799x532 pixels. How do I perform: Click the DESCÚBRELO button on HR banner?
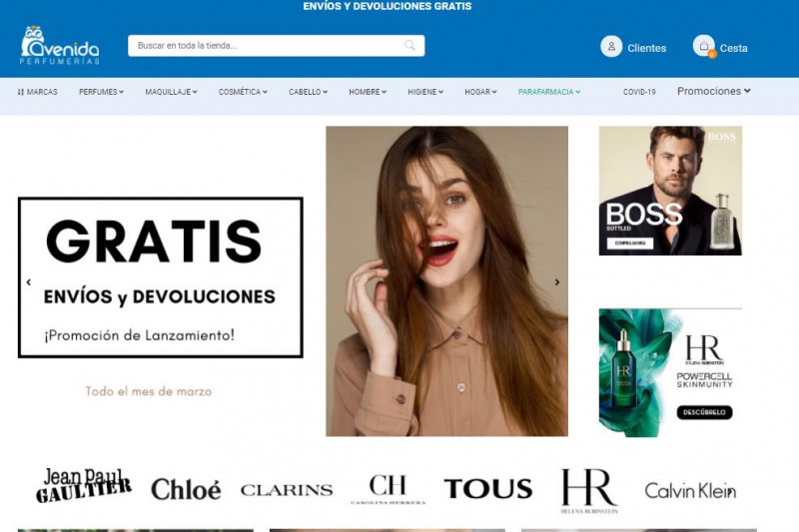[x=704, y=412]
